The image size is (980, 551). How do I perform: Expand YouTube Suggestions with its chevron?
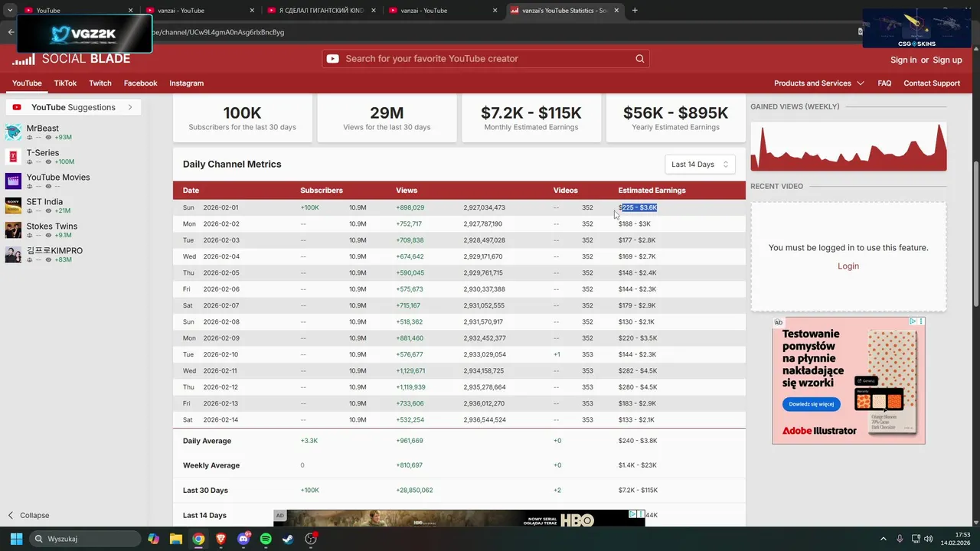coord(130,107)
